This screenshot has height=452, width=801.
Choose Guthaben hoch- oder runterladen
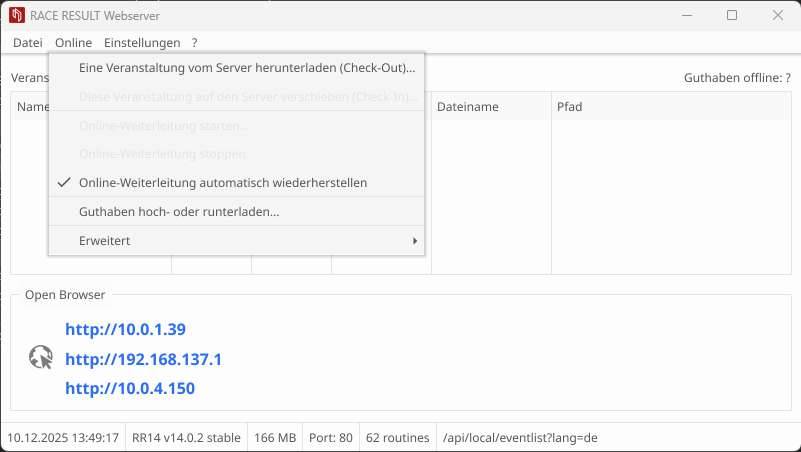[x=179, y=212]
